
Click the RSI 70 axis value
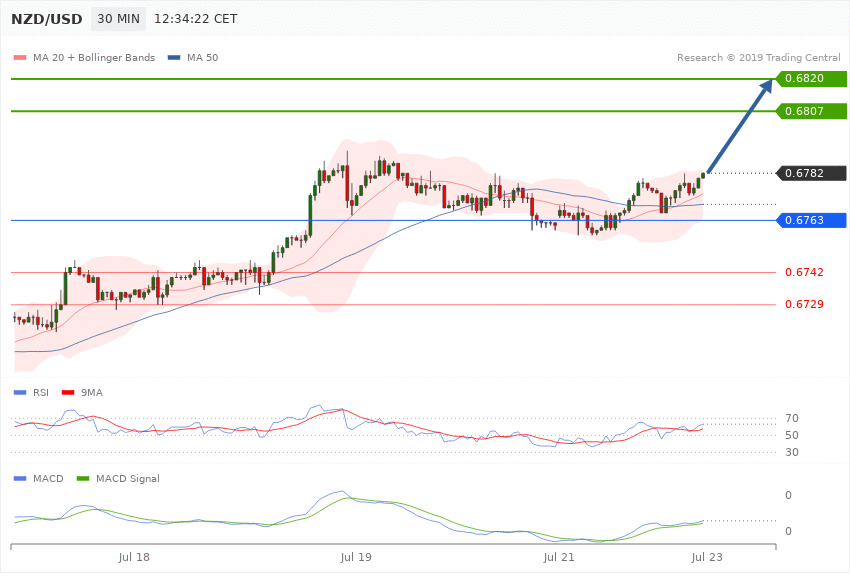(791, 418)
